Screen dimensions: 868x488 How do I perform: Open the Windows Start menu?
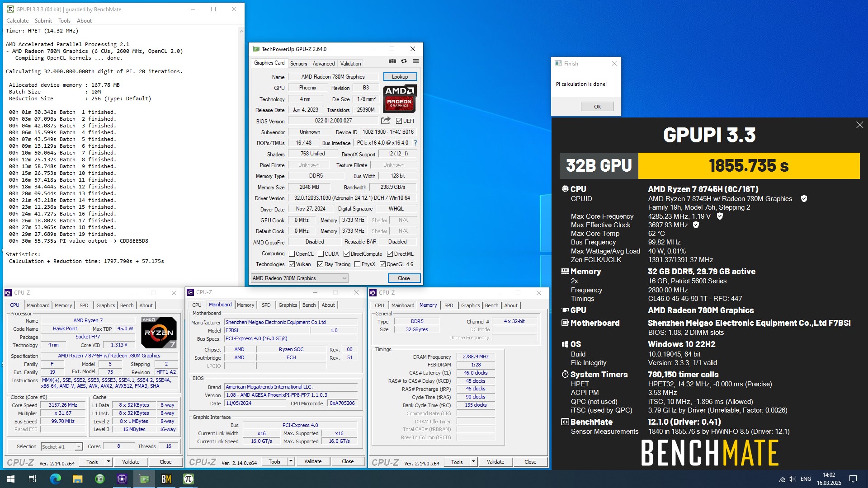(11, 479)
